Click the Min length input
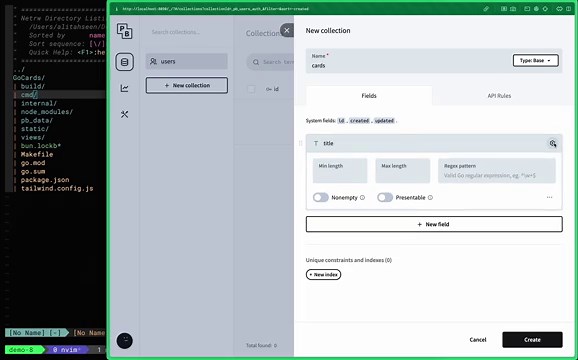Viewport: 578px width, 360px height. pyautogui.click(x=340, y=171)
